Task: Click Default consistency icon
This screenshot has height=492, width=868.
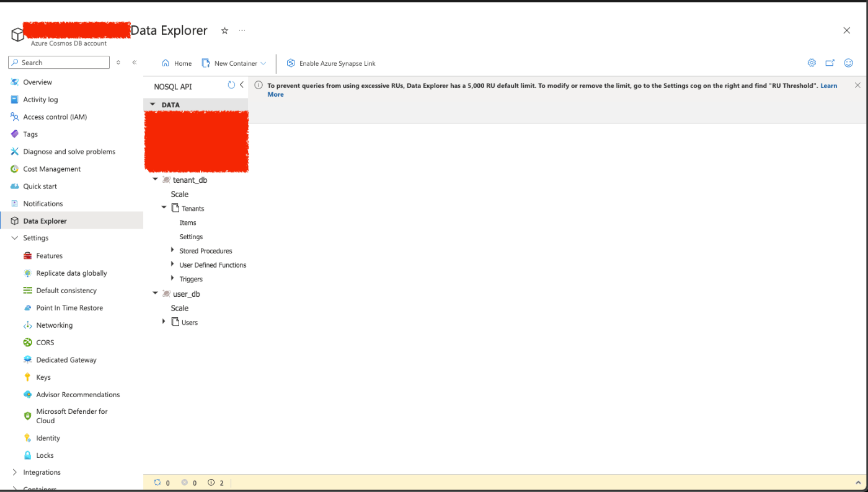Action: [27, 290]
